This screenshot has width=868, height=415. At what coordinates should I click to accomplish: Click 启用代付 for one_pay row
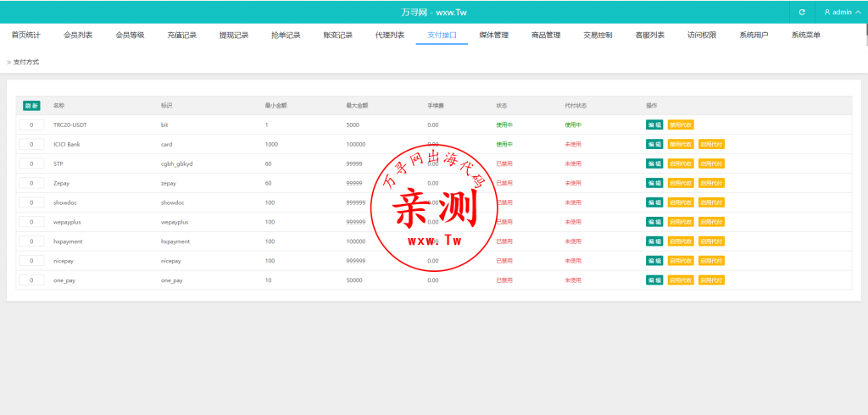[711, 280]
